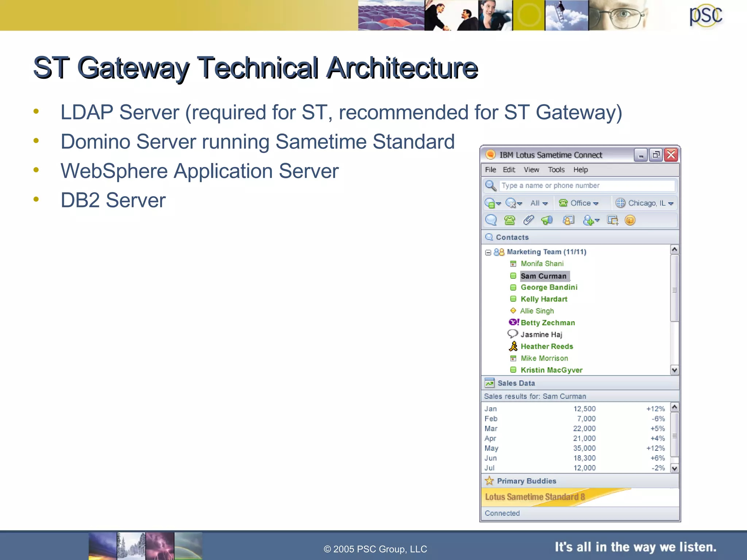Click the Contacts chat bubble icon
Image resolution: width=747 pixels, height=560 pixels.
point(489,237)
